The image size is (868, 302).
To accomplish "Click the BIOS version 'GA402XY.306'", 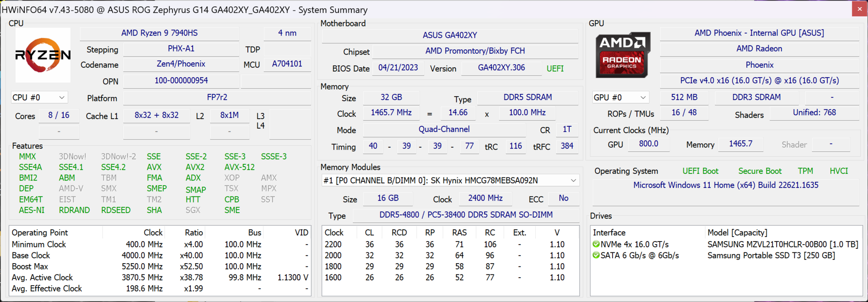I will (x=501, y=68).
